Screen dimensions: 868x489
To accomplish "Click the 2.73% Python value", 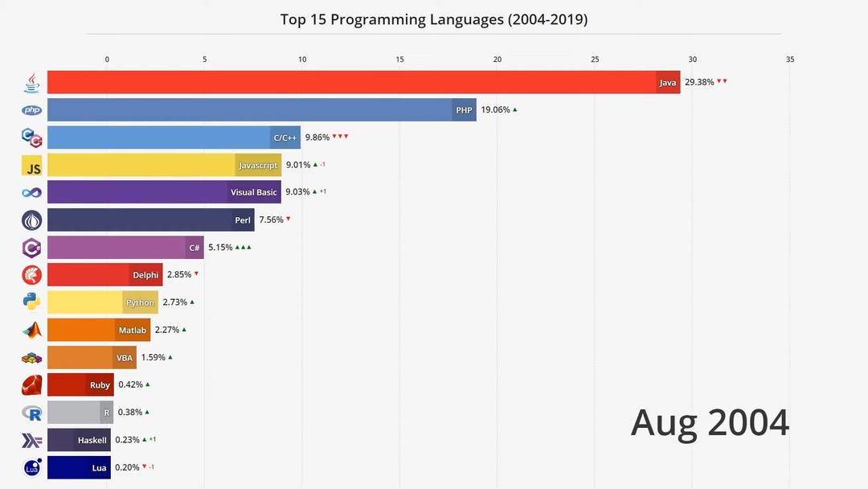I will [x=175, y=302].
